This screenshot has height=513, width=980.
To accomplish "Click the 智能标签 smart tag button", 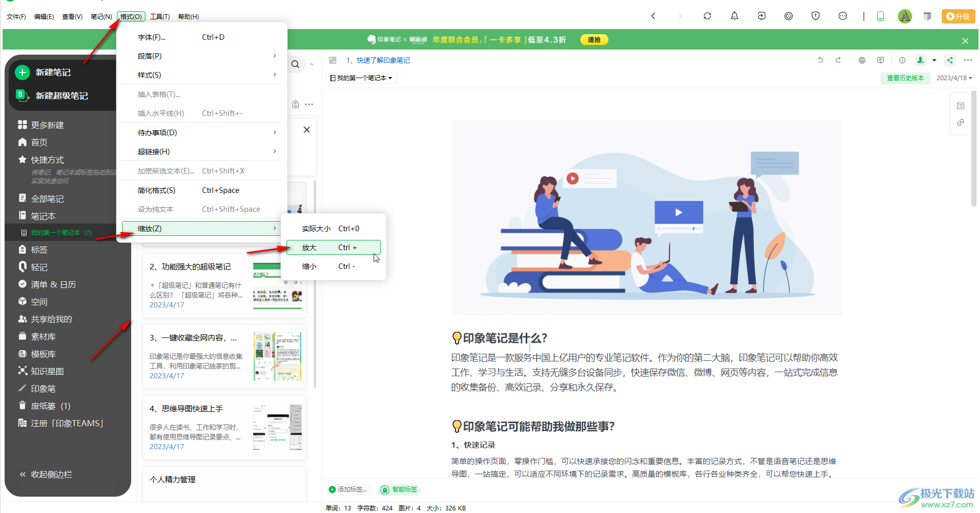I will point(399,490).
